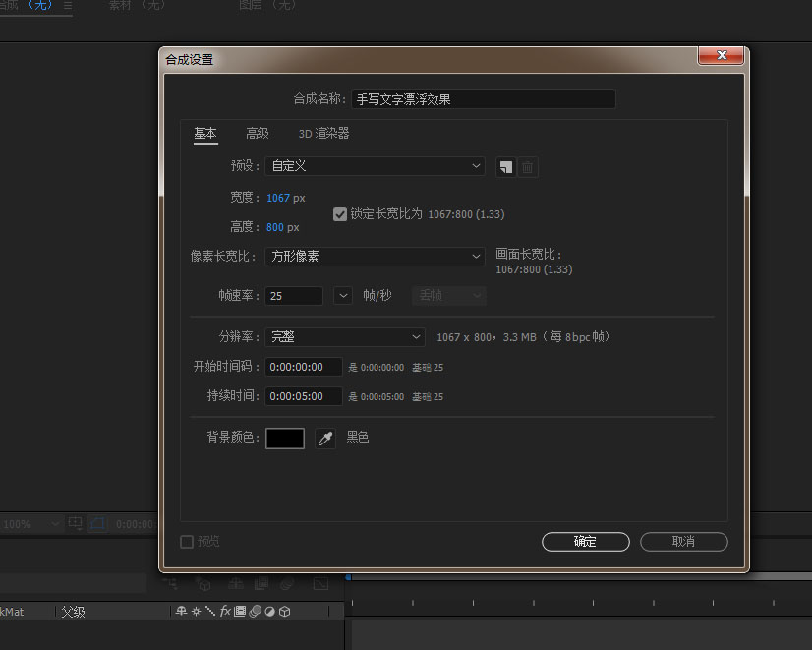Click the Quality diagonal-line column icon
Viewport: 812px width, 650px height.
coord(210,611)
